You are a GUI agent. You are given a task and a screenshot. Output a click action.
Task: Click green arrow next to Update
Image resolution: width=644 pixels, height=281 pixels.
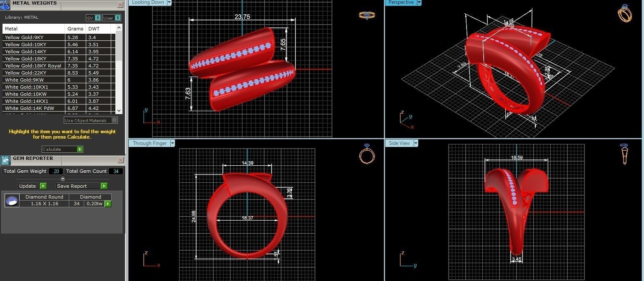click(43, 186)
